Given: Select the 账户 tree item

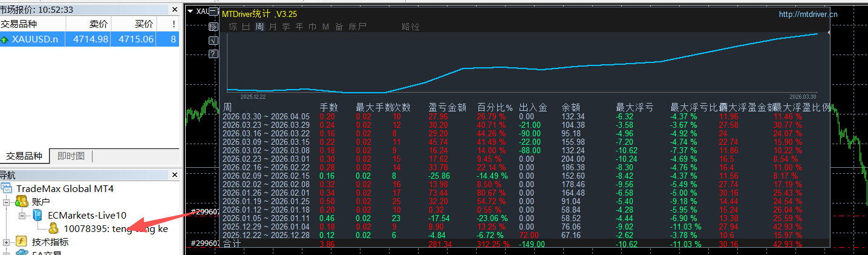Looking at the screenshot, I should tap(41, 202).
